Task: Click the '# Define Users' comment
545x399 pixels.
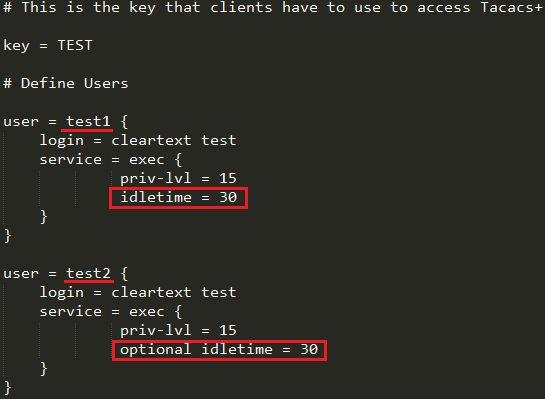Action: 66,83
